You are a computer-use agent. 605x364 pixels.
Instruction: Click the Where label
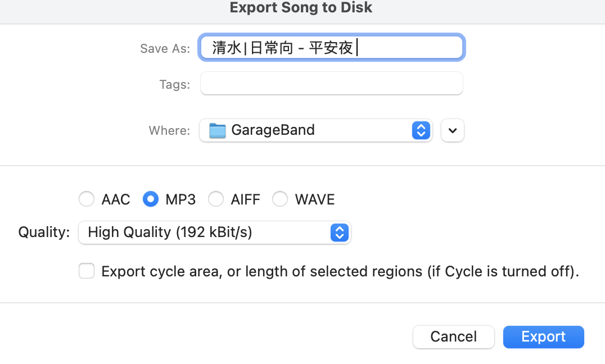[169, 130]
